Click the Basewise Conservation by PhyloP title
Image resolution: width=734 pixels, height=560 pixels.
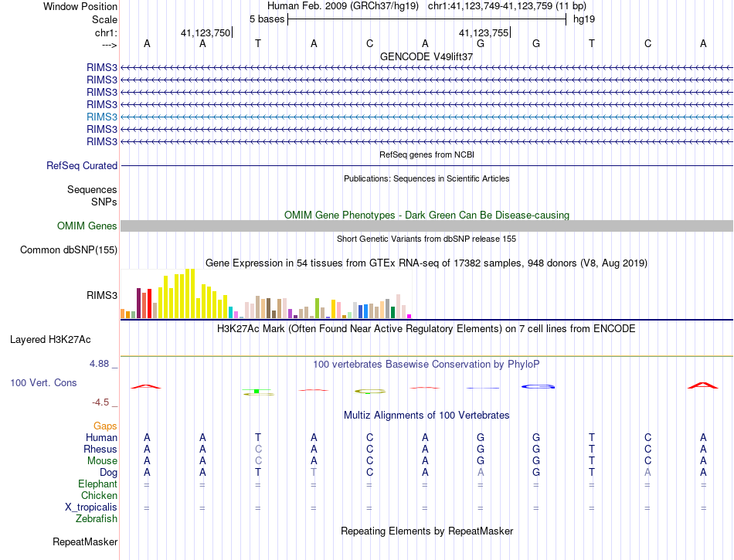pos(426,364)
